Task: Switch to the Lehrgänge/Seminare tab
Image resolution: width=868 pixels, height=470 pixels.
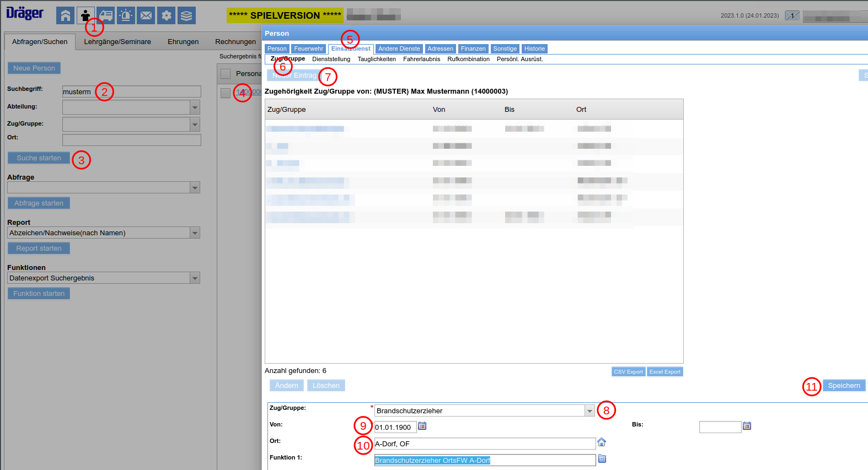Action: click(x=117, y=42)
